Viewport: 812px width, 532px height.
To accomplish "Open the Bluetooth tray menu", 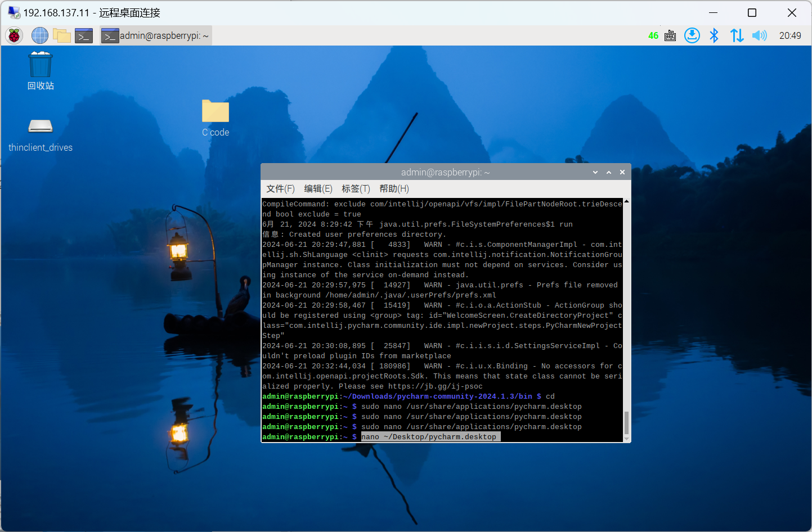I will pyautogui.click(x=714, y=35).
